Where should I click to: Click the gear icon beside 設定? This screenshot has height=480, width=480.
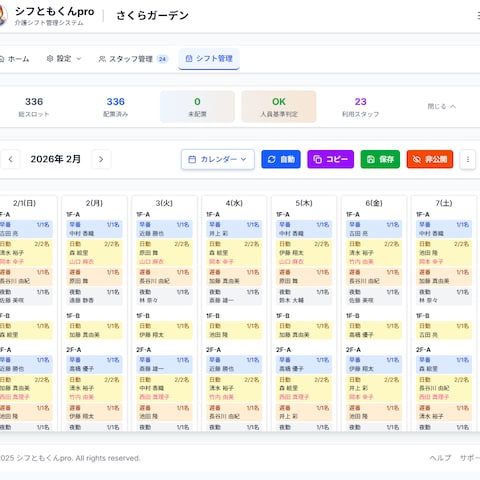[50, 59]
